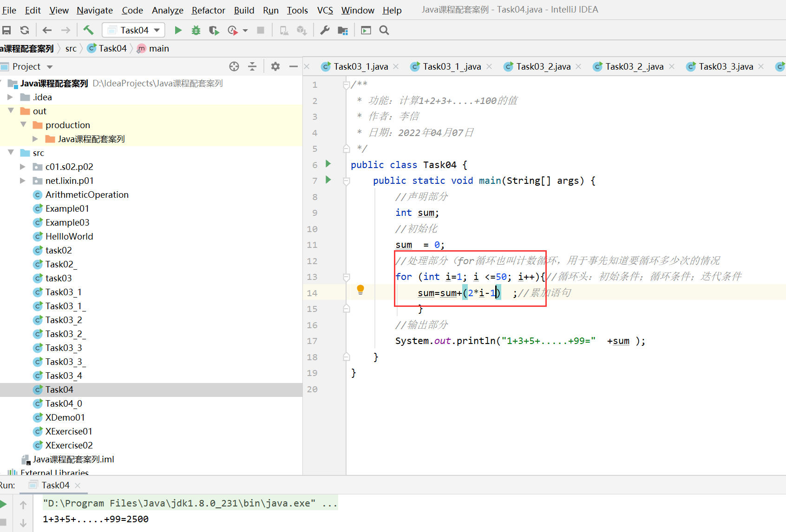Close the Task04 run tab
Viewport: 786px width, 532px height.
pos(78,485)
